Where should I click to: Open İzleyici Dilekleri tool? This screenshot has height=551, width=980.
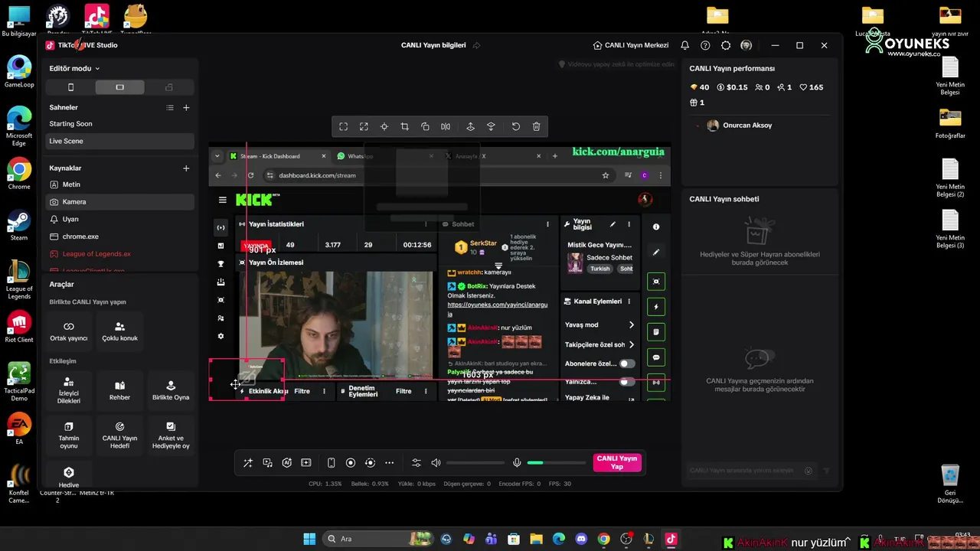[x=69, y=390]
